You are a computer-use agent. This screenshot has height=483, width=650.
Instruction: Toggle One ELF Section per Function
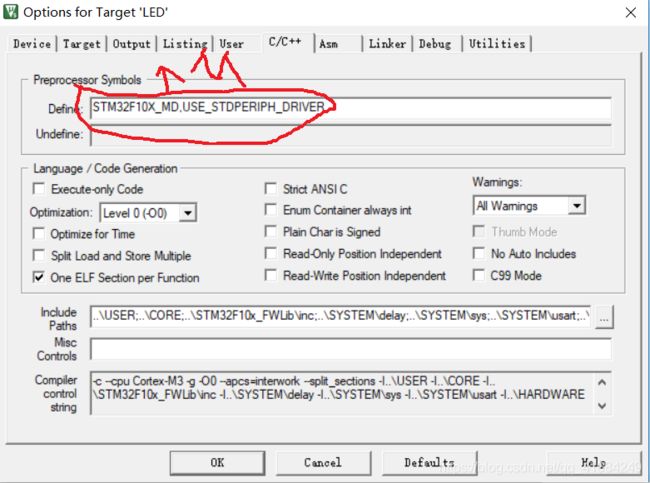point(40,277)
